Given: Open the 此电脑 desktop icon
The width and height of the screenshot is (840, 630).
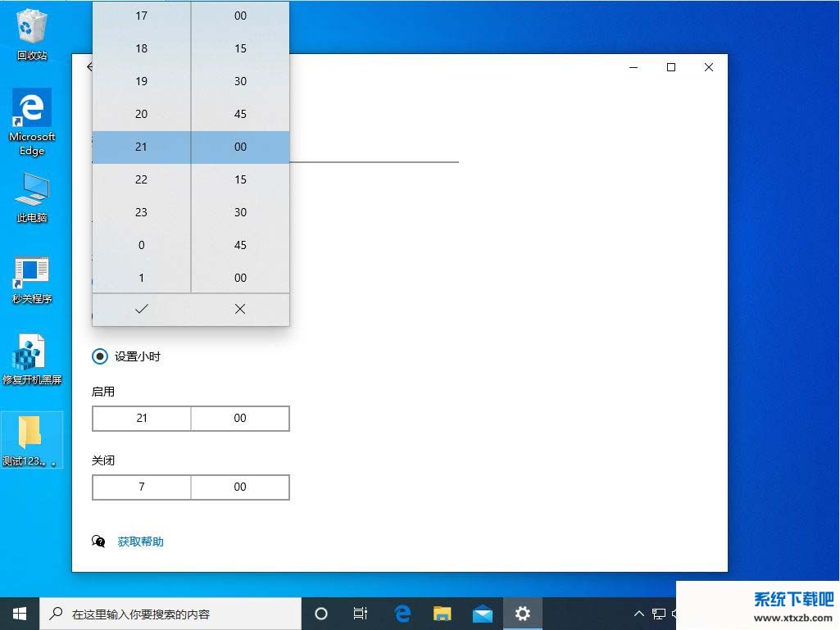Looking at the screenshot, I should (x=32, y=197).
